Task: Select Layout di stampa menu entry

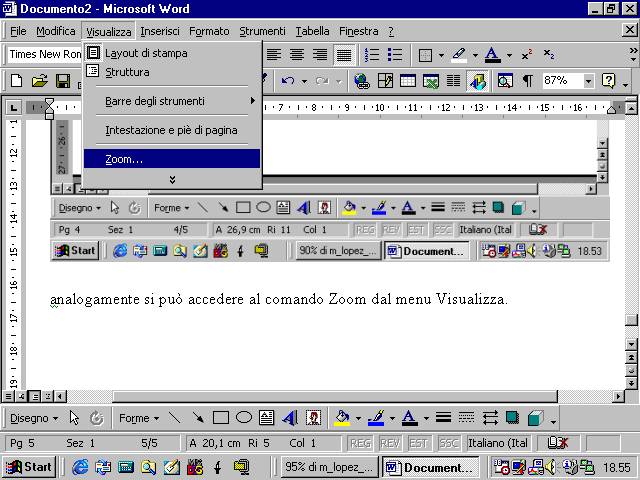Action: (172, 53)
